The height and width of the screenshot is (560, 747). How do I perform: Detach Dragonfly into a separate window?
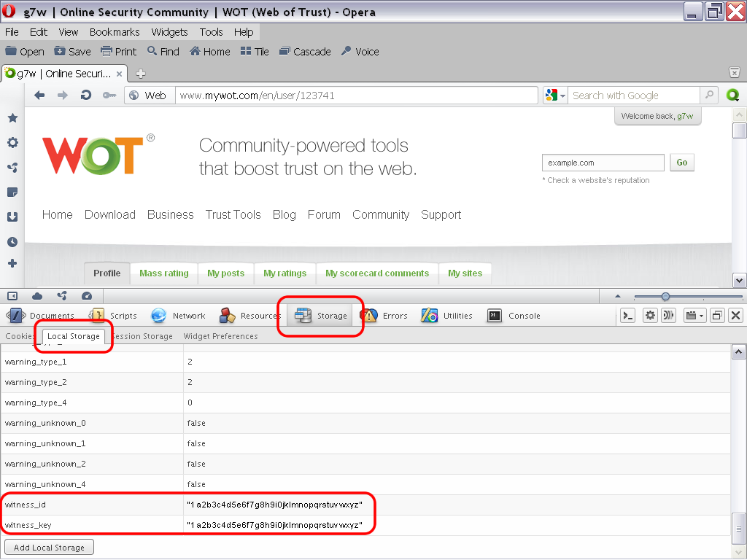[717, 315]
